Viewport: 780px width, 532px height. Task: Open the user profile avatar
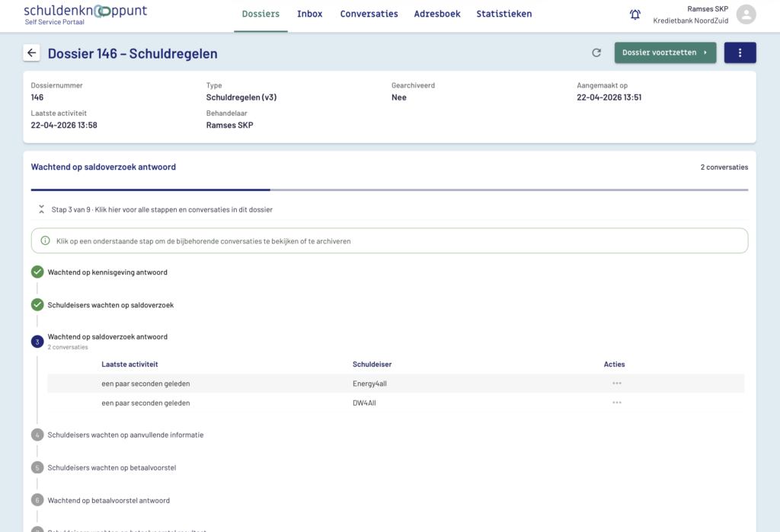pos(746,14)
